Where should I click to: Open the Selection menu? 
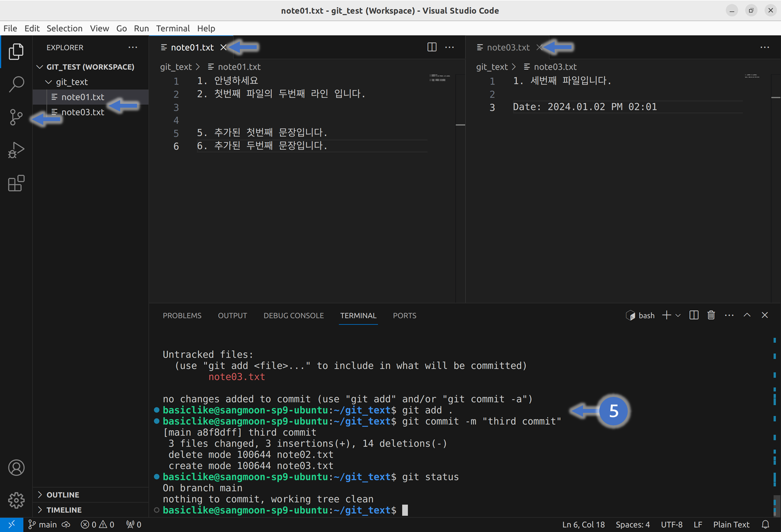click(x=64, y=28)
